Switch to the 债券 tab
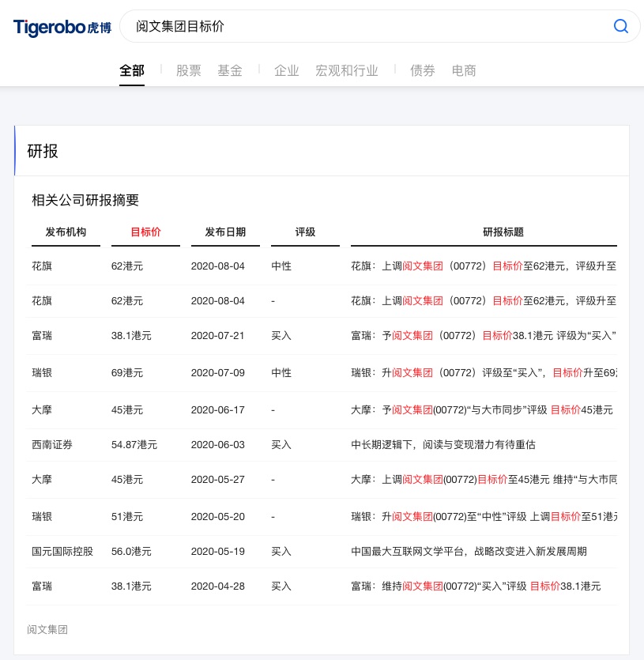This screenshot has height=660, width=644. (423, 70)
